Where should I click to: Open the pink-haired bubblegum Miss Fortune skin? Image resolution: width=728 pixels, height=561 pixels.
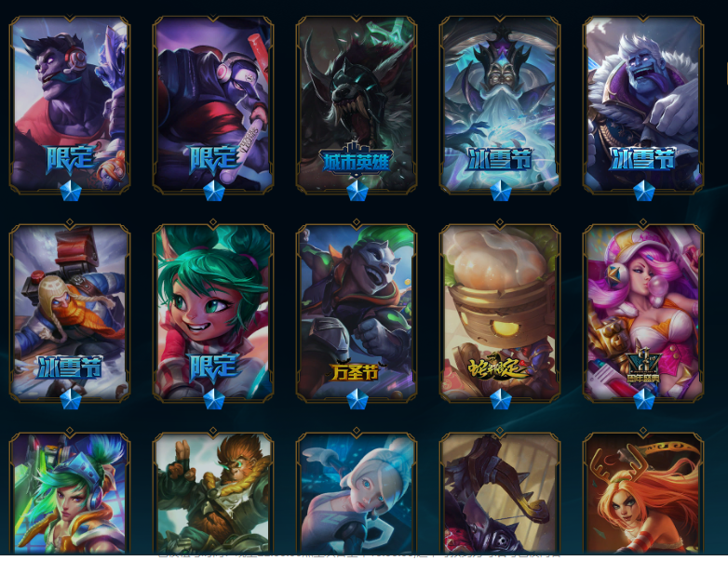(x=643, y=313)
